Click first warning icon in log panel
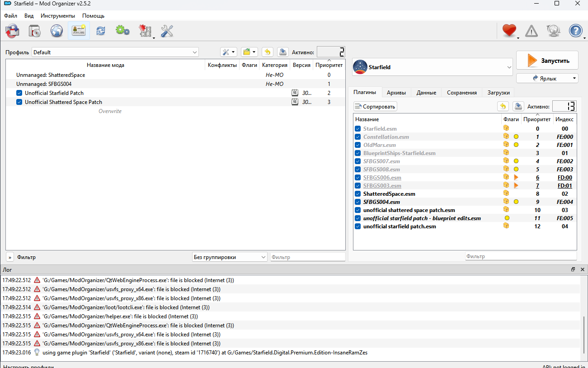Screen dimensions: 588x368 (x=37, y=280)
